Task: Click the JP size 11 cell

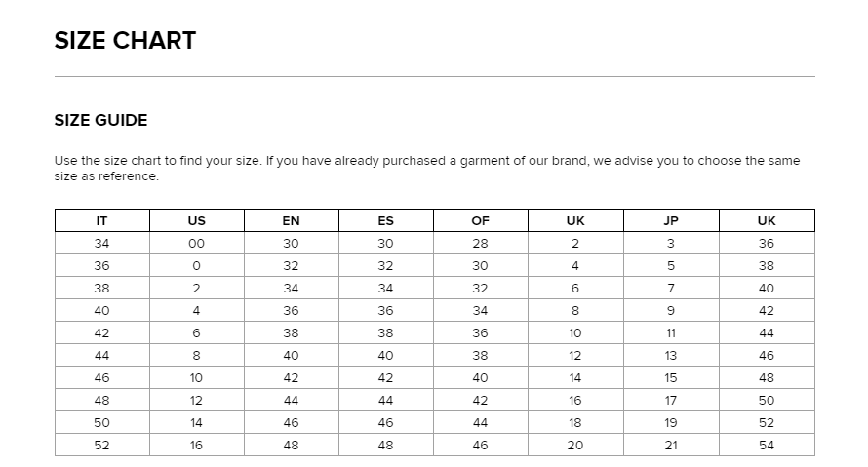Action: [671, 333]
